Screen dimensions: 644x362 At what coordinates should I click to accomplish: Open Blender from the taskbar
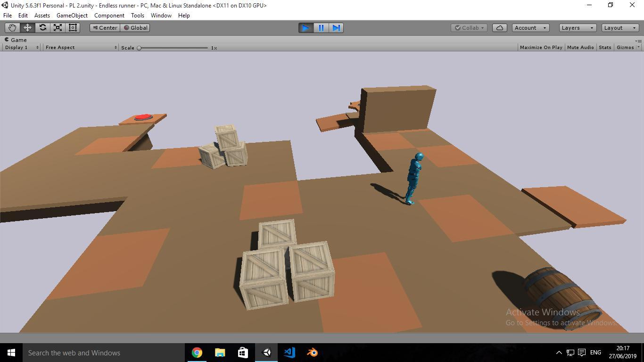pyautogui.click(x=312, y=353)
